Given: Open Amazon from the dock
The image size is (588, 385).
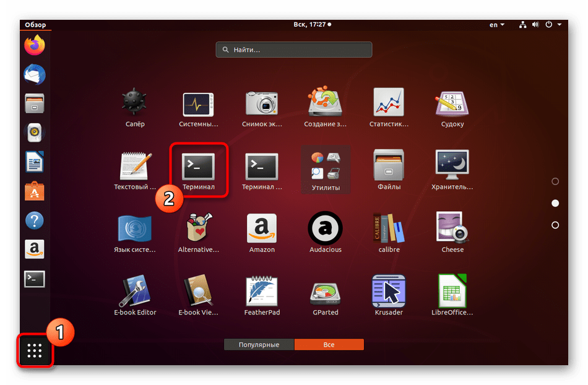Looking at the screenshot, I should point(35,249).
